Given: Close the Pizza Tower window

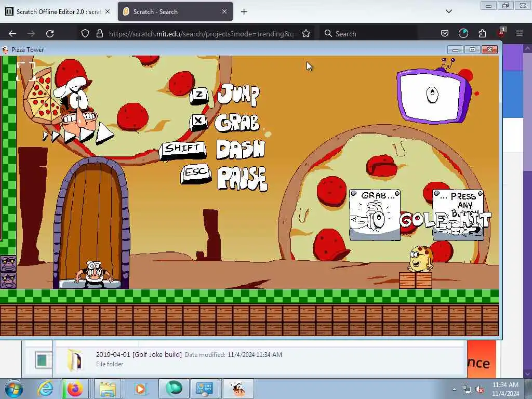Looking at the screenshot, I should [x=489, y=50].
